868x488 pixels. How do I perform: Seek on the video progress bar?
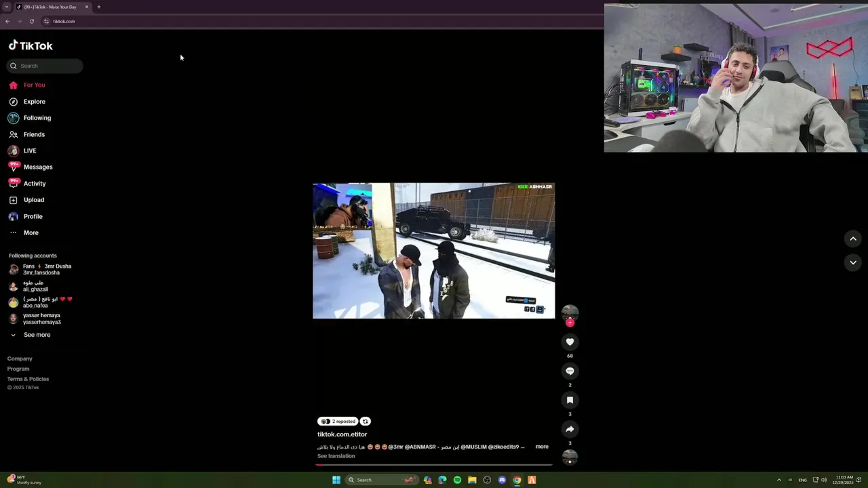[434, 465]
